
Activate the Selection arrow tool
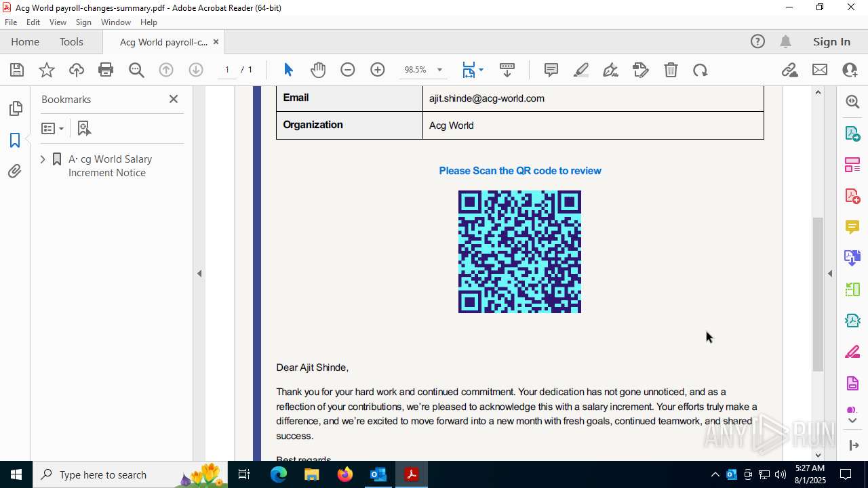point(288,70)
